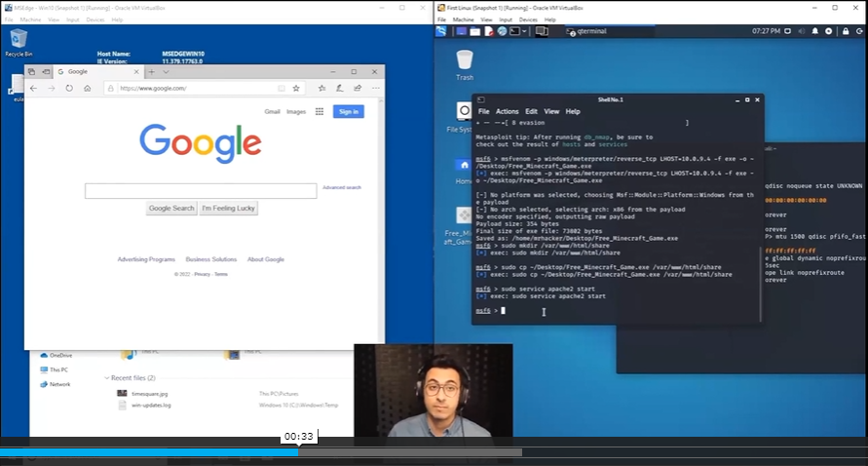Click the notification bell in Kali panel
Image resolution: width=868 pixels, height=466 pixels.
(815, 31)
